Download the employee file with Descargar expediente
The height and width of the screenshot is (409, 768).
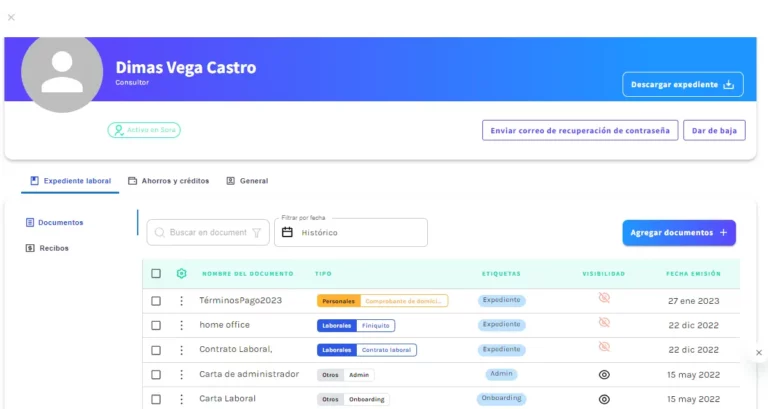pyautogui.click(x=683, y=85)
